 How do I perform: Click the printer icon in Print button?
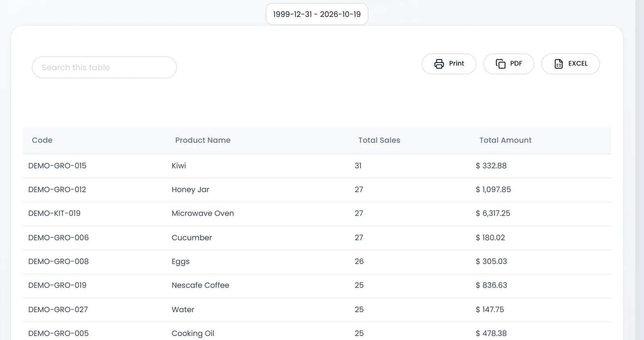pos(439,64)
